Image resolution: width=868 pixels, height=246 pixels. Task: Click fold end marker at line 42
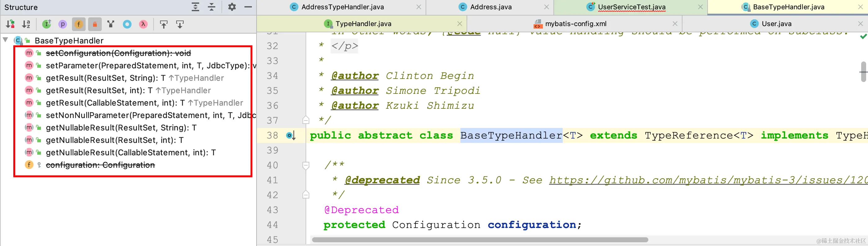pyautogui.click(x=306, y=195)
